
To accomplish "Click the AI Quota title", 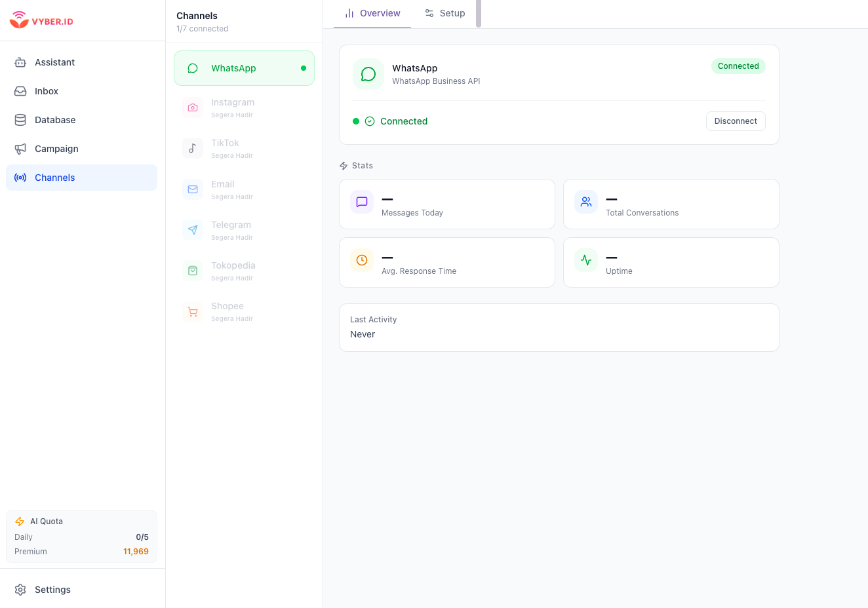I will pos(47,522).
